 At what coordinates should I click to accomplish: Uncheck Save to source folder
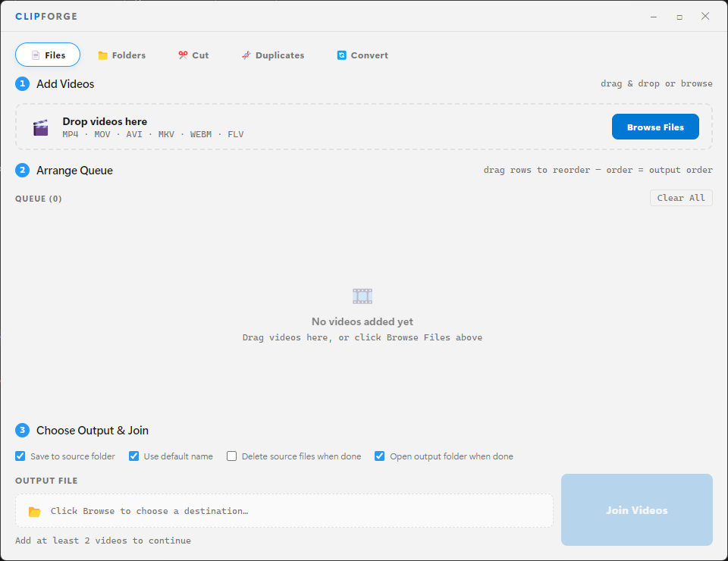coord(20,456)
